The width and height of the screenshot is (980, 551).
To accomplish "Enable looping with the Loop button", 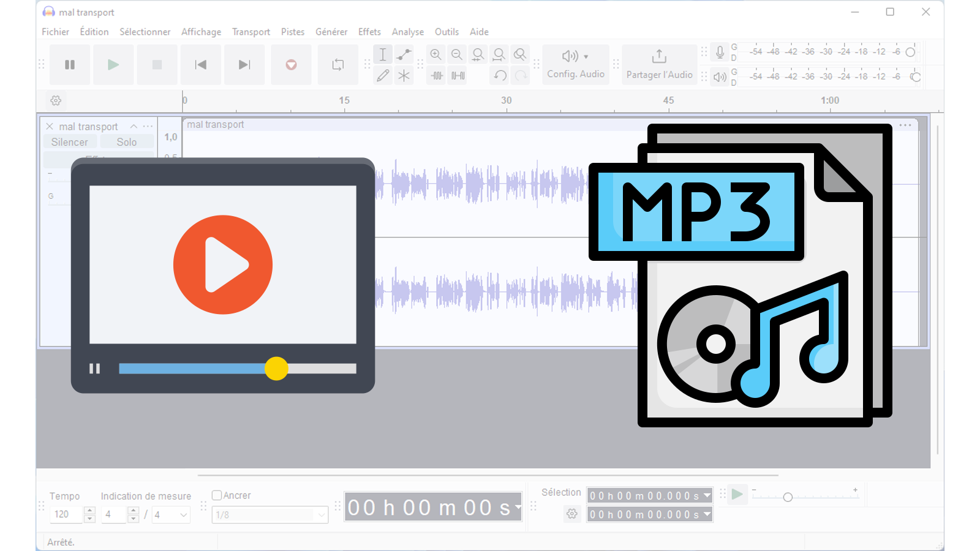I will click(x=337, y=64).
